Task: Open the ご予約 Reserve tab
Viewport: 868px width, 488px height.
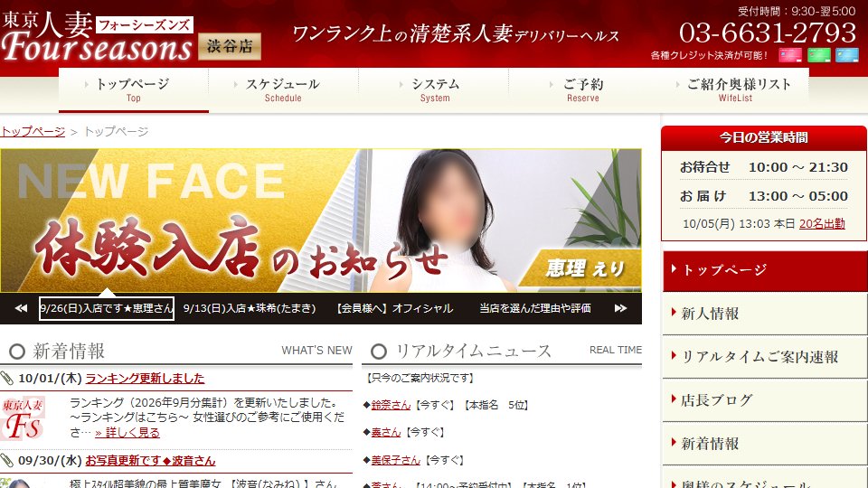Action: pyautogui.click(x=583, y=90)
